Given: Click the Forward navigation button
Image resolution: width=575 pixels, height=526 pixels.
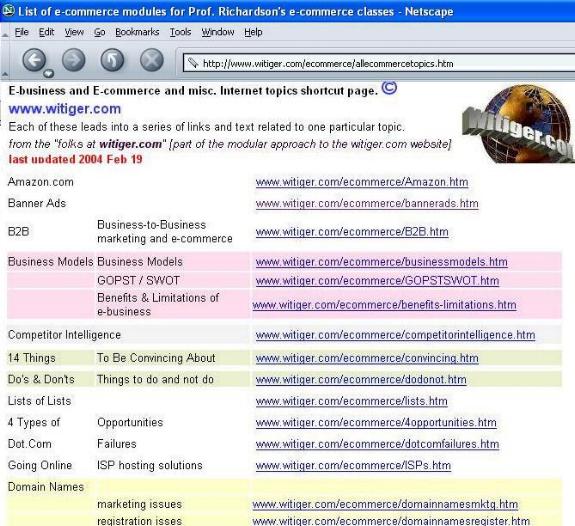Looking at the screenshot, I should (x=73, y=60).
